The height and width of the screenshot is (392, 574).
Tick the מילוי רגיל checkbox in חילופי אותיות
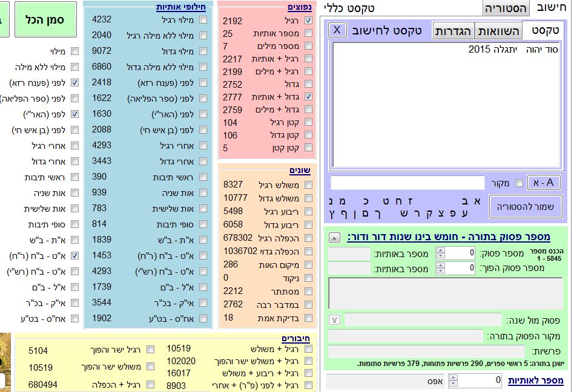pos(203,19)
